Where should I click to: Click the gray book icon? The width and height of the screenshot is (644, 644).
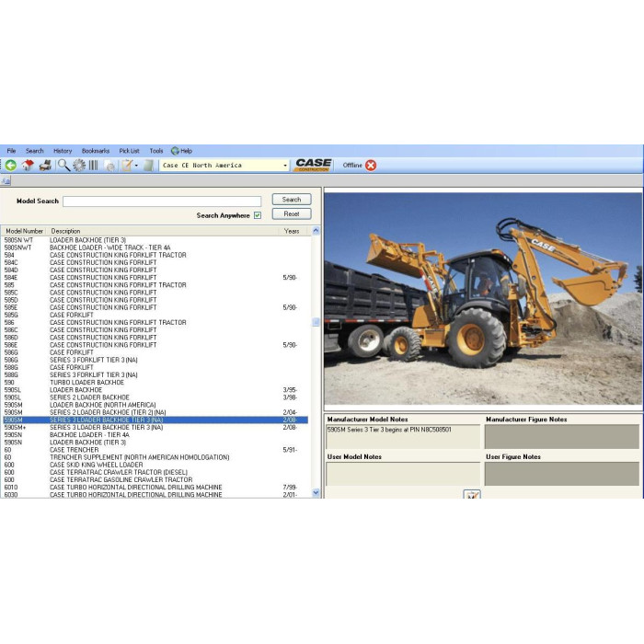click(149, 165)
